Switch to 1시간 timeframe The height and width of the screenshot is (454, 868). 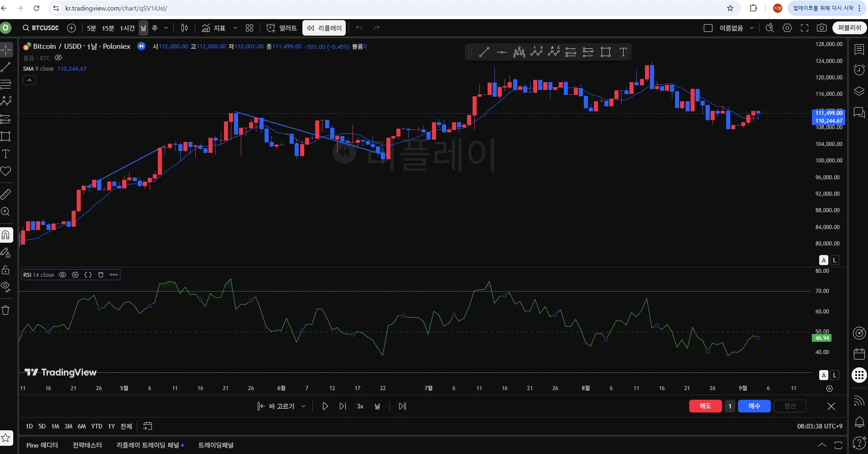point(127,28)
